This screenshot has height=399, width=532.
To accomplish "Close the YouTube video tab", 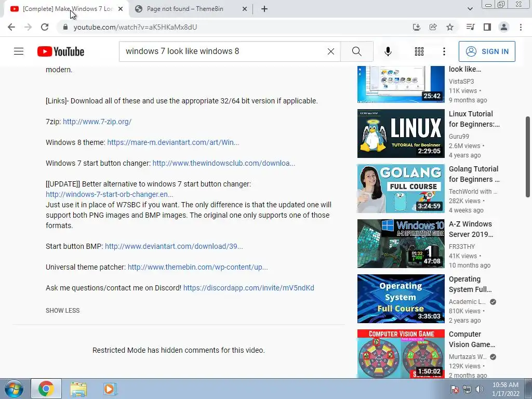I will click(121, 9).
